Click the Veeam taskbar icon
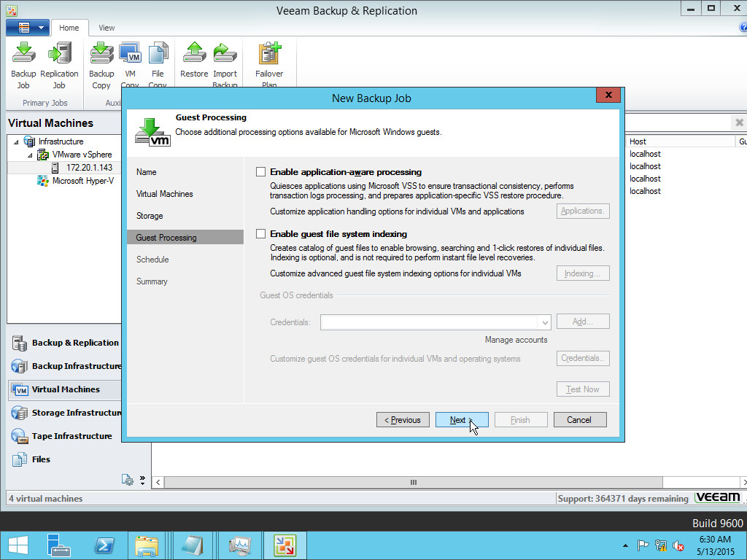Screen dimensions: 747x560 coord(285,545)
